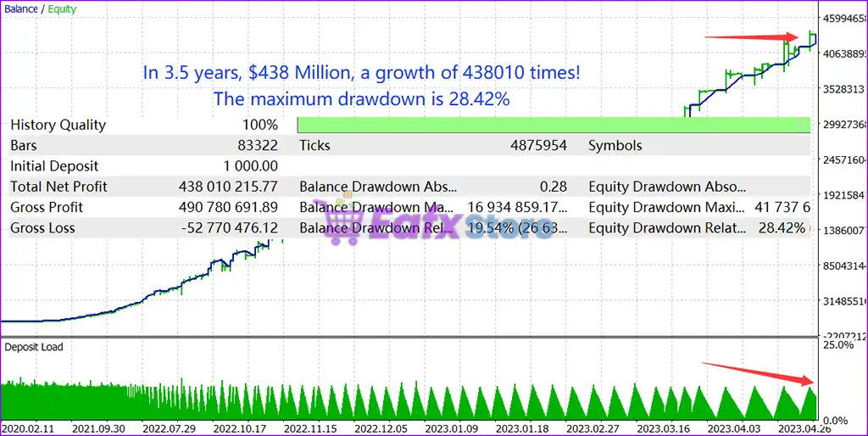Select the Gross Loss label
This screenshot has width=868, height=436.
point(42,227)
